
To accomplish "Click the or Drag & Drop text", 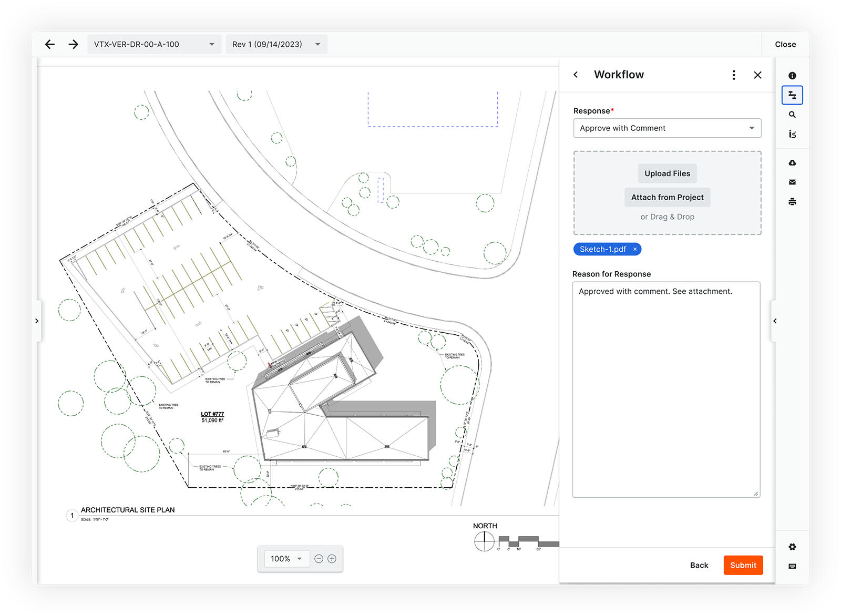I will pos(668,217).
